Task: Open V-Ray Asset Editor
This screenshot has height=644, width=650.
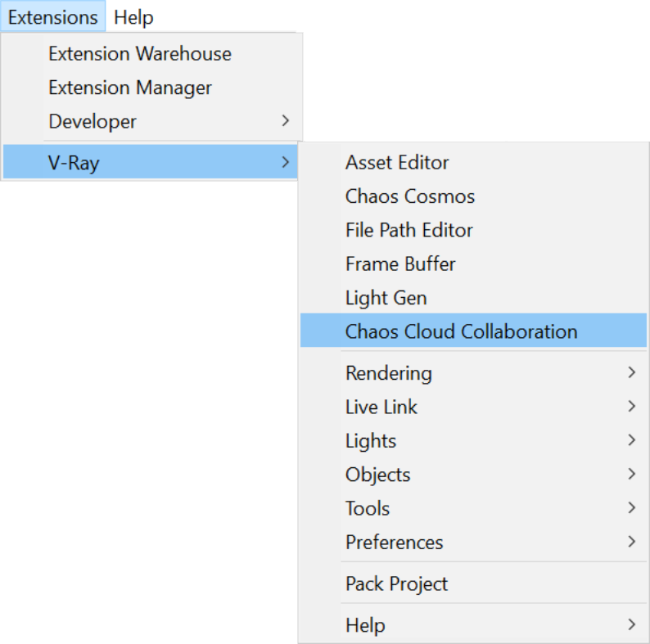Action: click(x=473, y=162)
